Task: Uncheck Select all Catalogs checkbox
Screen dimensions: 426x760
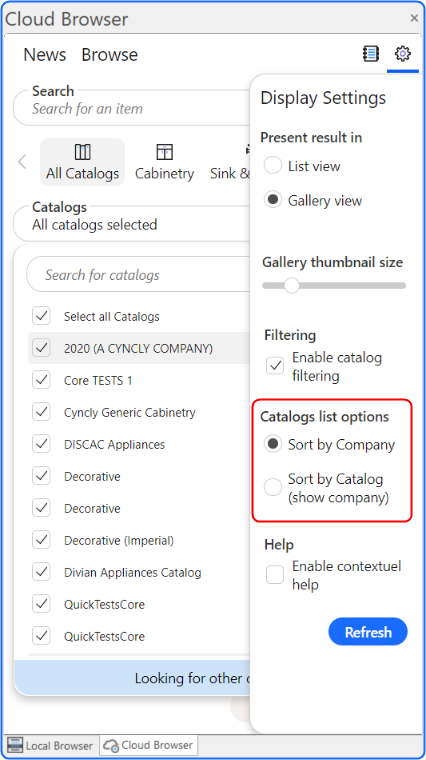Action: click(41, 316)
